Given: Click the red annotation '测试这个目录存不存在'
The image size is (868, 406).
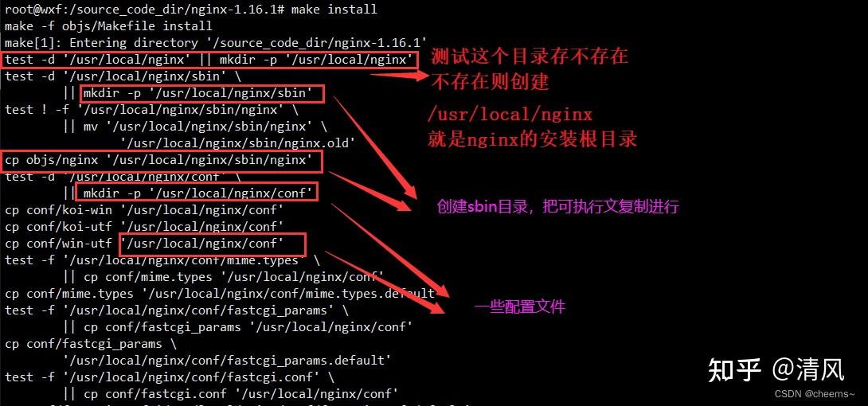Looking at the screenshot, I should [530, 56].
